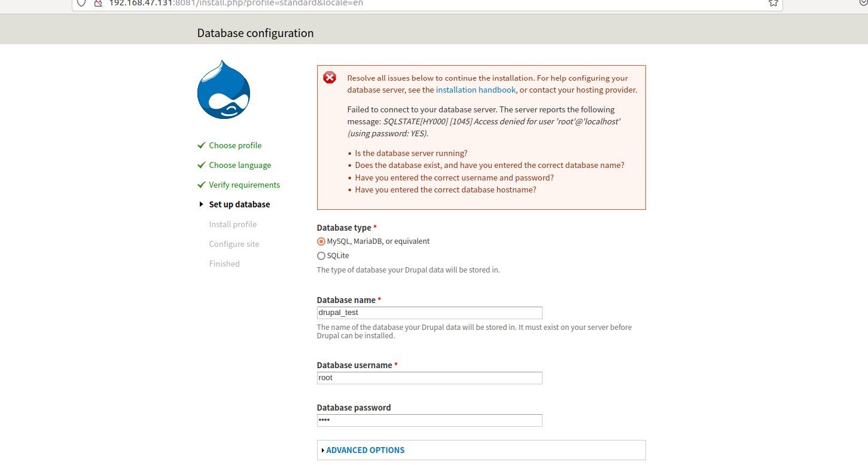Click 'correct username and password' bullet text
The height and width of the screenshot is (465, 868).
(x=455, y=178)
